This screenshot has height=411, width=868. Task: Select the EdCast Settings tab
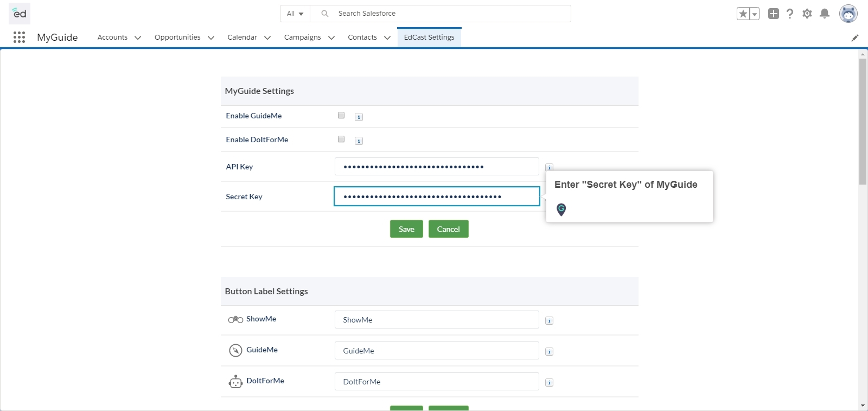tap(429, 37)
